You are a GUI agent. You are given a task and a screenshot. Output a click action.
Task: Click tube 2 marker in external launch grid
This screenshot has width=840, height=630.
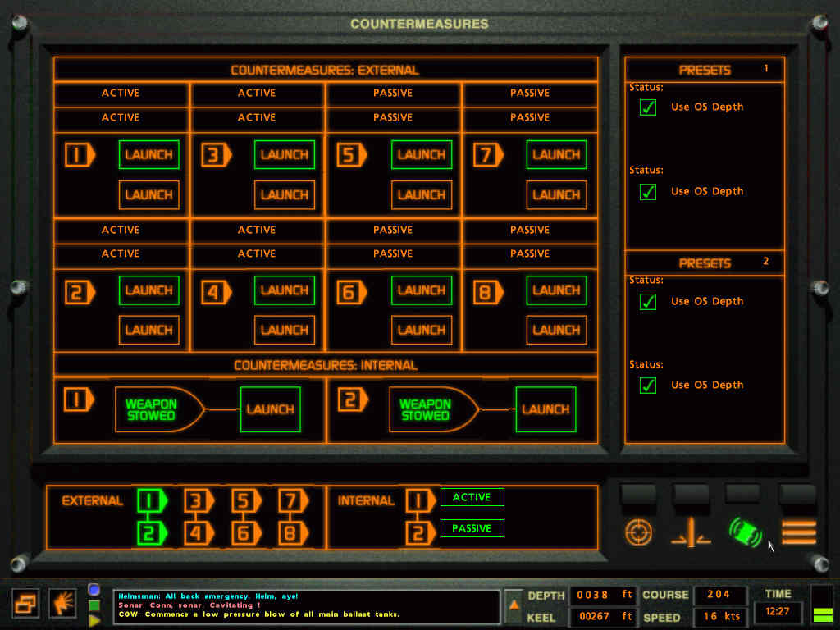point(80,293)
